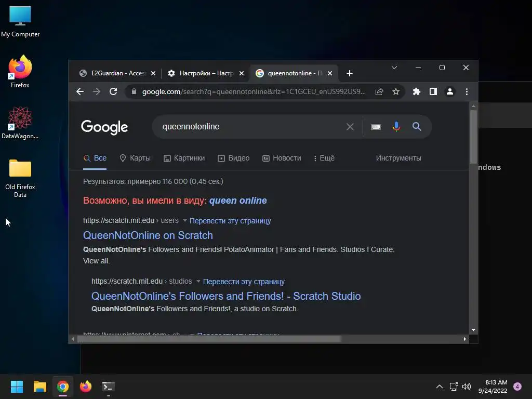The height and width of the screenshot is (399, 532).
Task: Close the queennotonline tab
Action: point(330,73)
